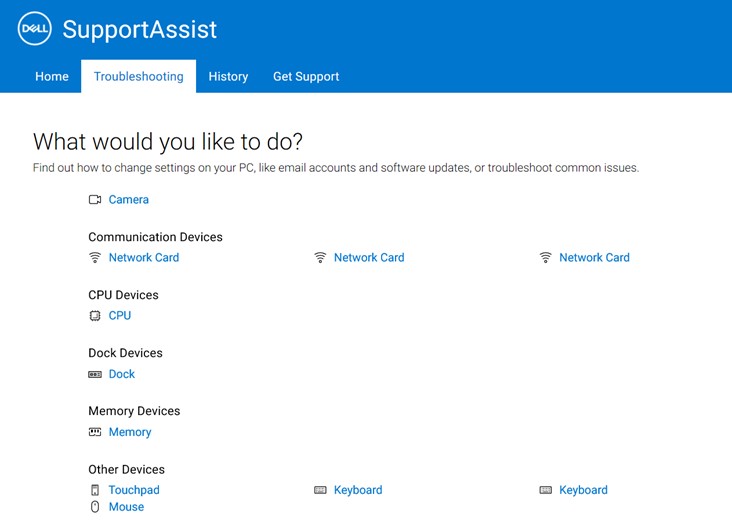Go to the Get Support tab
The height and width of the screenshot is (531, 732).
(x=306, y=77)
